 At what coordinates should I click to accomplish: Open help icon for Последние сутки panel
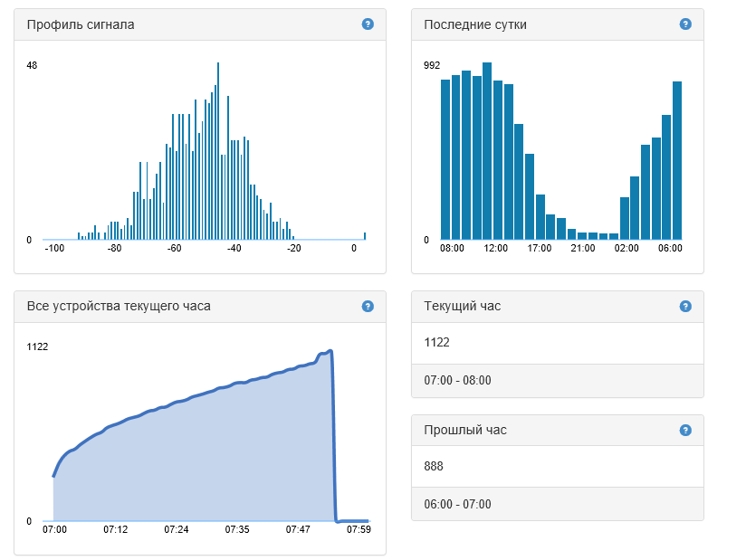pyautogui.click(x=685, y=24)
